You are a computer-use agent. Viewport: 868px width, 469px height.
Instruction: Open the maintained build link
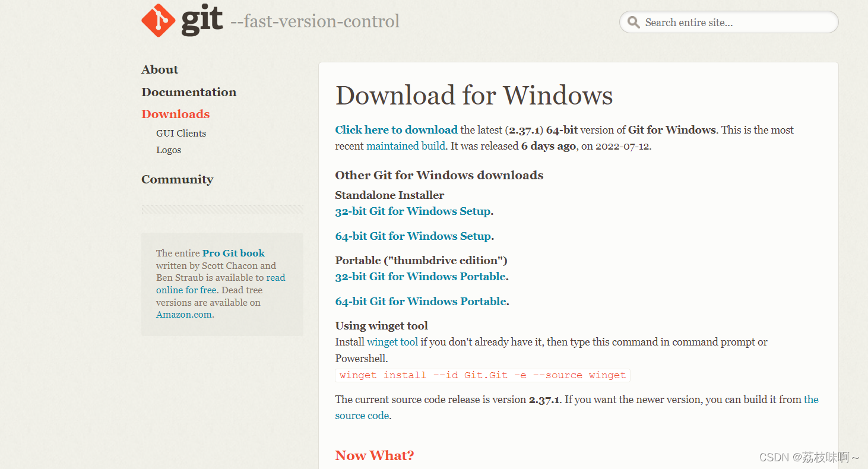click(x=406, y=146)
